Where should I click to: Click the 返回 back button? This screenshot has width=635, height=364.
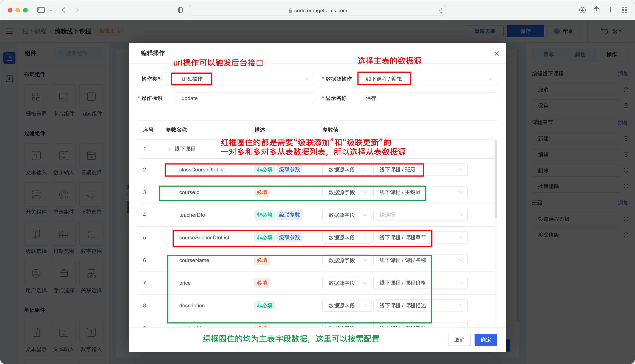pyautogui.click(x=612, y=31)
